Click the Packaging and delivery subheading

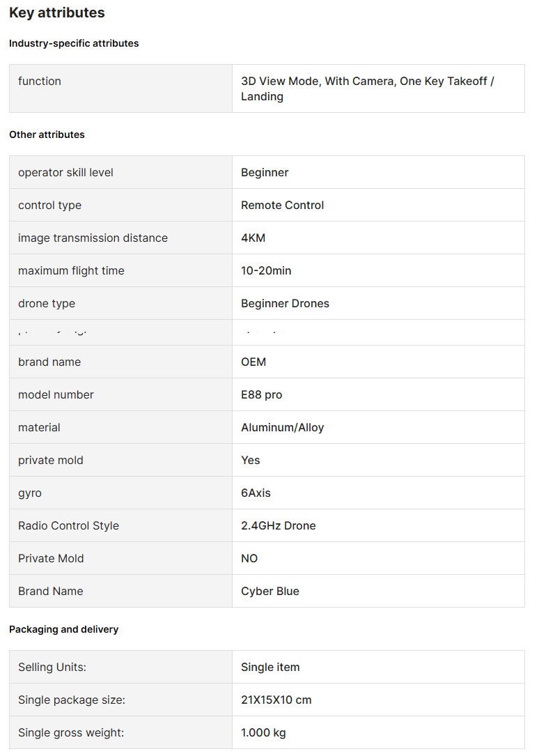(63, 629)
